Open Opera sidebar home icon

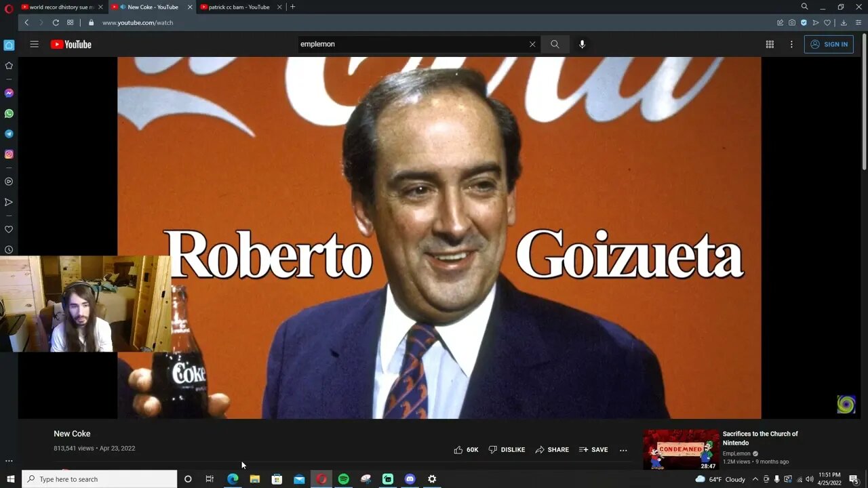tap(9, 45)
